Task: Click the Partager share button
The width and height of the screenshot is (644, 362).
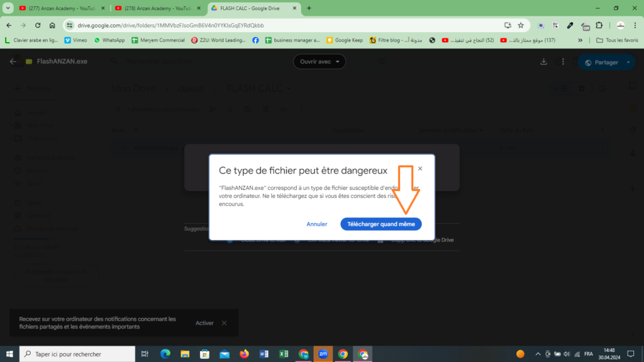Action: coord(601,62)
